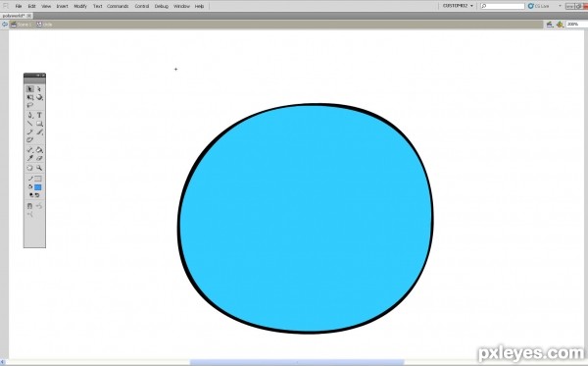
Task: Click the Swap Colors button
Action: [37, 195]
